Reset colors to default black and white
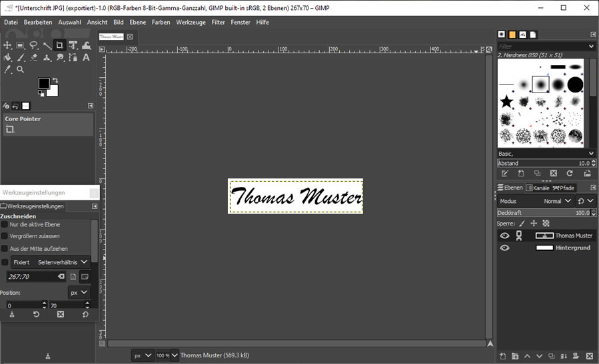 click(x=41, y=93)
